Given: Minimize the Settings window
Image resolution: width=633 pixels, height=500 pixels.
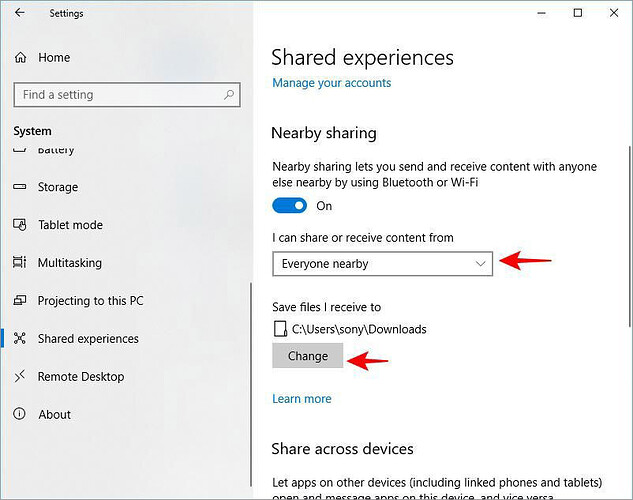Looking at the screenshot, I should point(541,13).
